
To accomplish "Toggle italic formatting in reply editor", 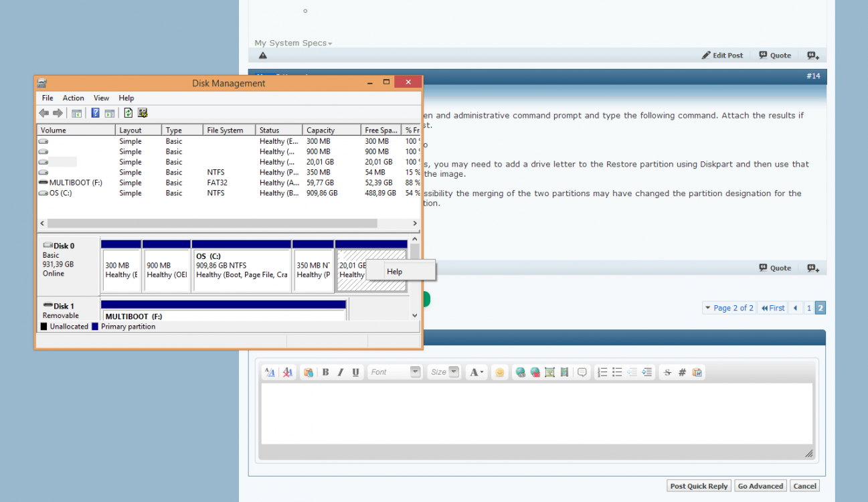I will pos(340,372).
